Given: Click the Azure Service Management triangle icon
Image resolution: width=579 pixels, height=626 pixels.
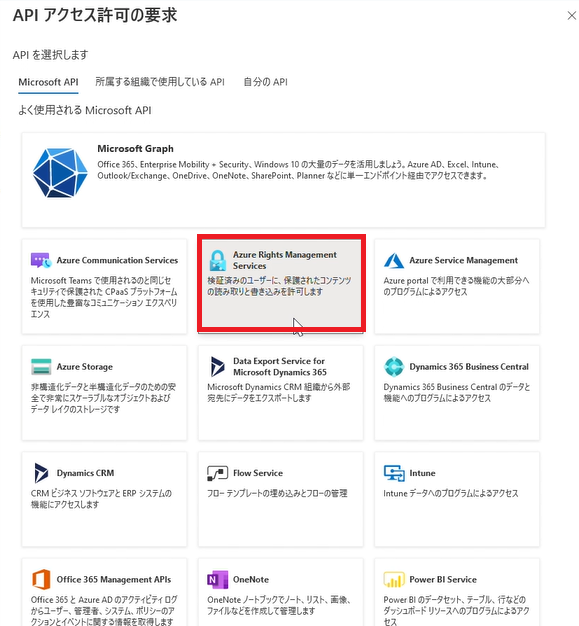Looking at the screenshot, I should 394,260.
